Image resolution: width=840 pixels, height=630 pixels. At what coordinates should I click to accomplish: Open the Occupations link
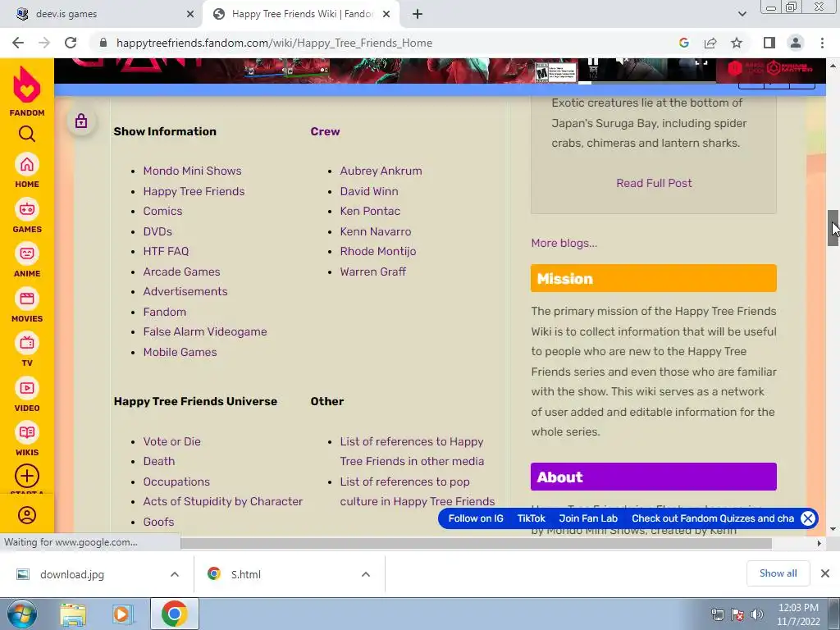point(176,482)
